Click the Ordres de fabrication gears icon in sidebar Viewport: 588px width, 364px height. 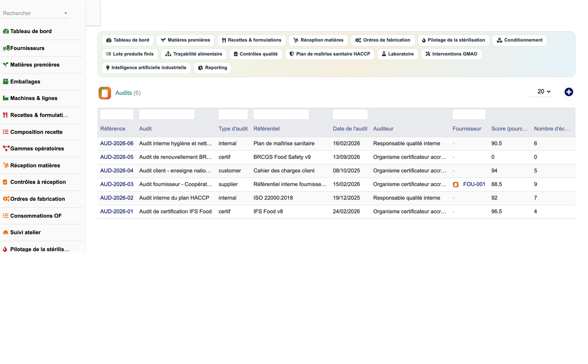pyautogui.click(x=6, y=199)
